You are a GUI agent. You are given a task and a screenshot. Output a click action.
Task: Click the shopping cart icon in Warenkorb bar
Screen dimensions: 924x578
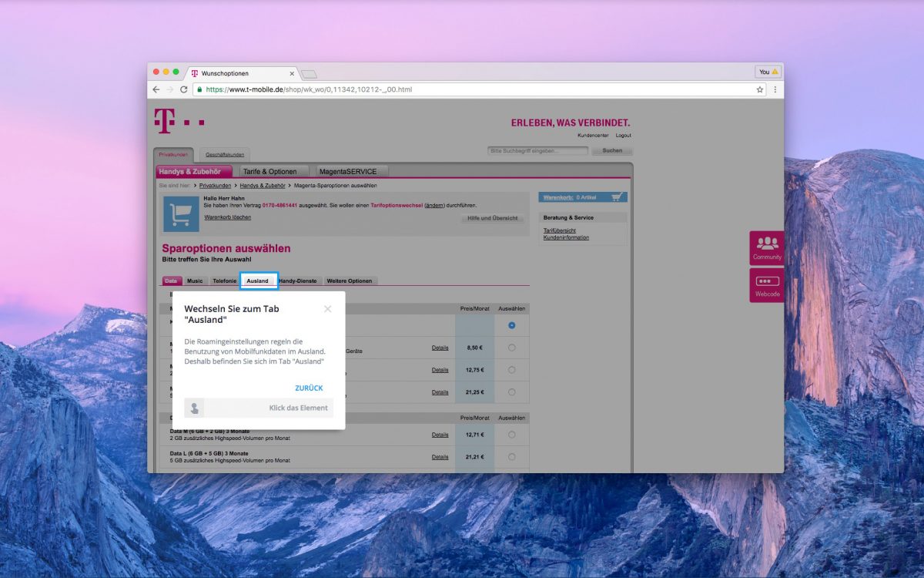pos(616,197)
